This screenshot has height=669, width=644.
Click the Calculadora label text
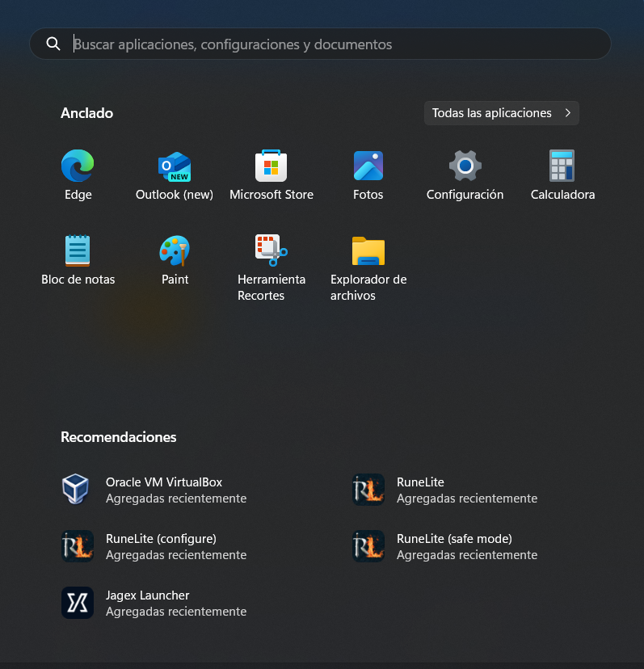click(562, 195)
